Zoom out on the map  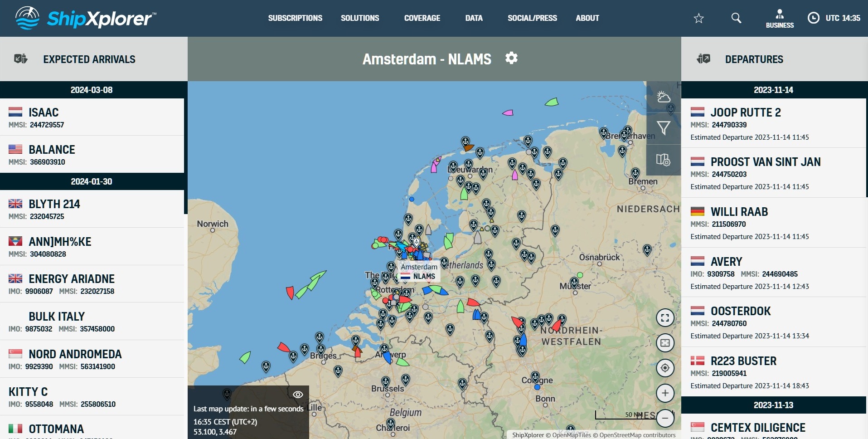coord(665,418)
